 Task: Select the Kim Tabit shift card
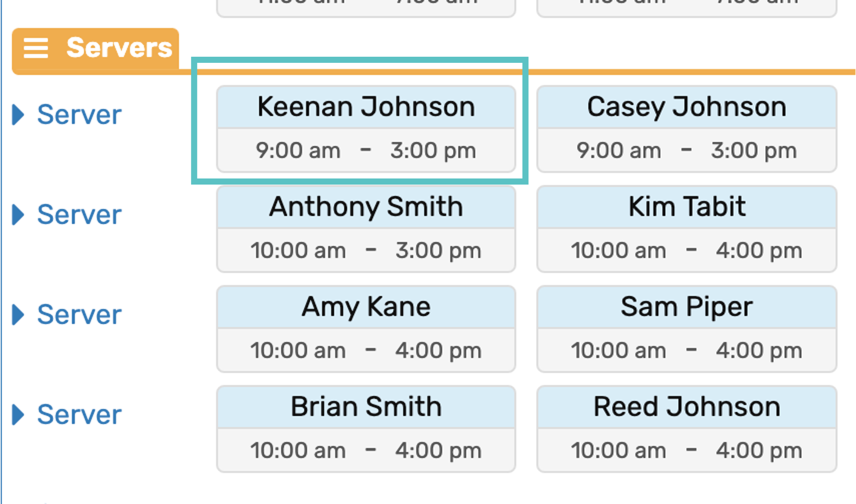click(x=686, y=229)
